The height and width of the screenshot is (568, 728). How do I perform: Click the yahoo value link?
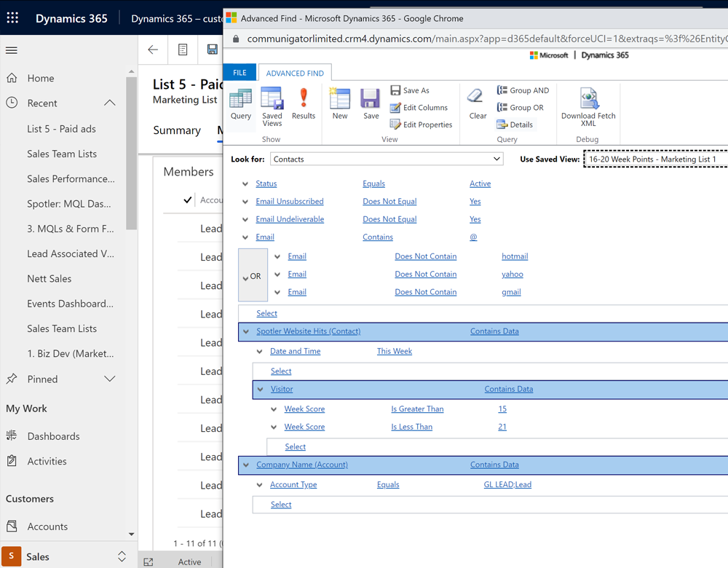(512, 274)
